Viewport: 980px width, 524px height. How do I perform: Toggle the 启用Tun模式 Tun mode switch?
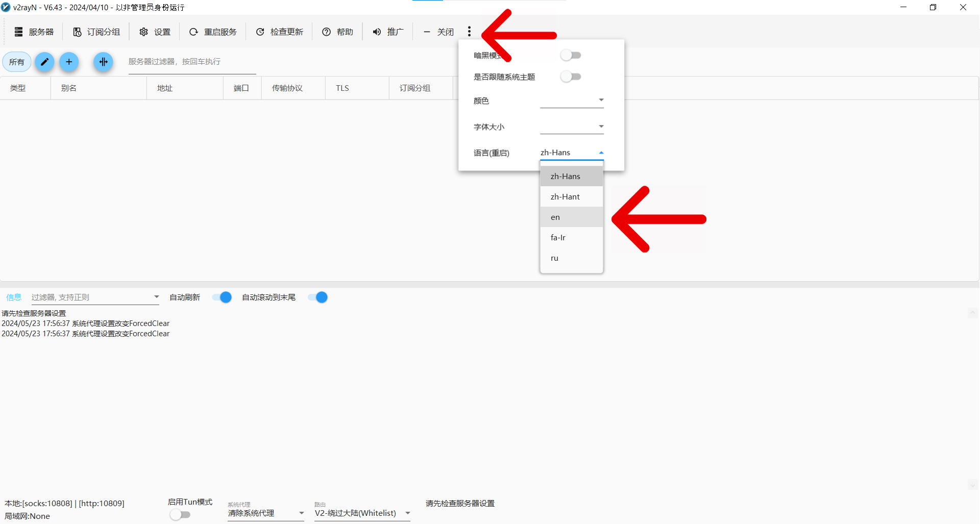point(180,514)
